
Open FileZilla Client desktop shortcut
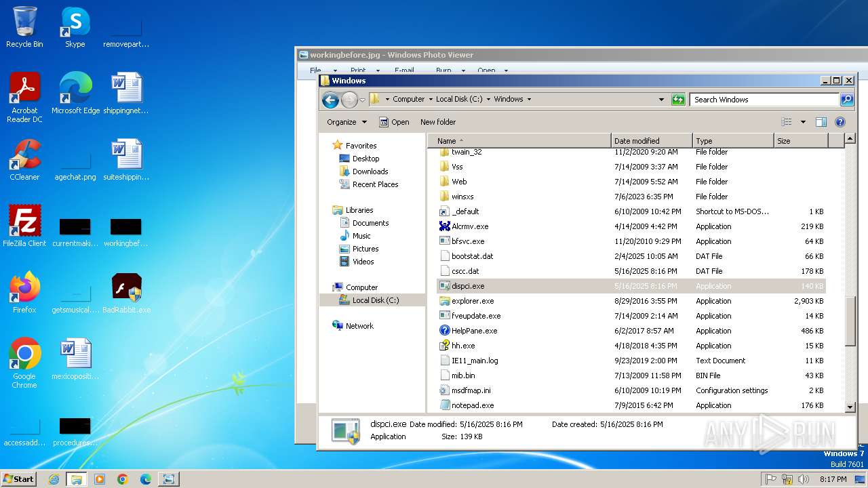coord(24,226)
